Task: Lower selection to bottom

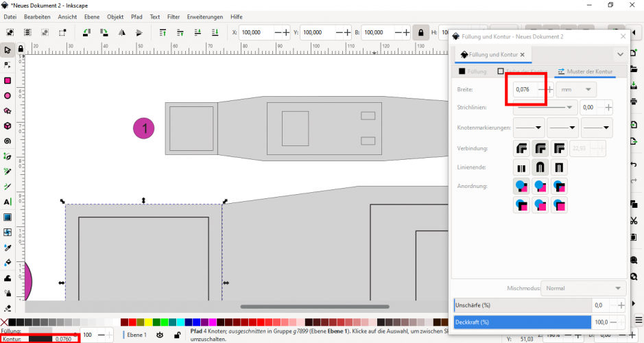Action: click(215, 32)
